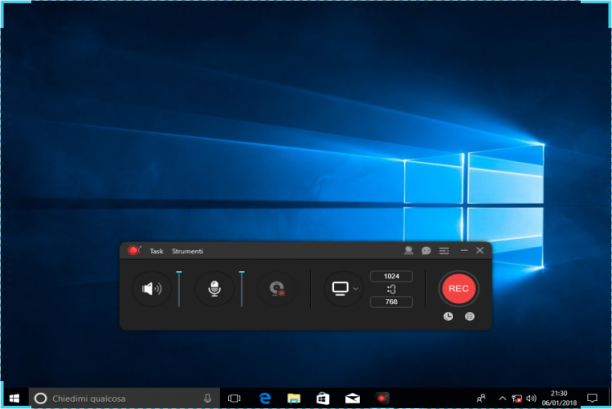Open the globe icon under REC

[470, 316]
